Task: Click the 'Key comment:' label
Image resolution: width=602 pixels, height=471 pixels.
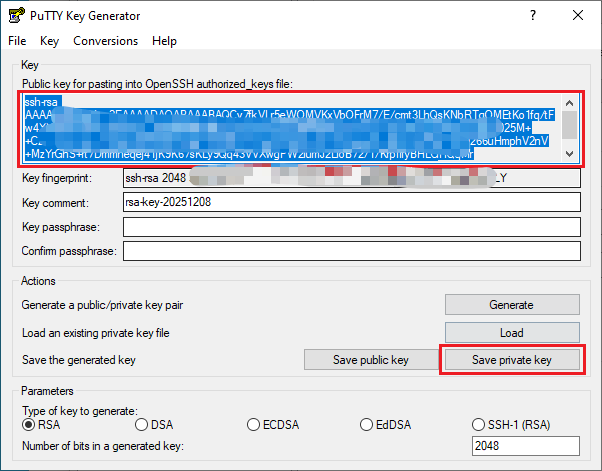Action: tap(55, 203)
